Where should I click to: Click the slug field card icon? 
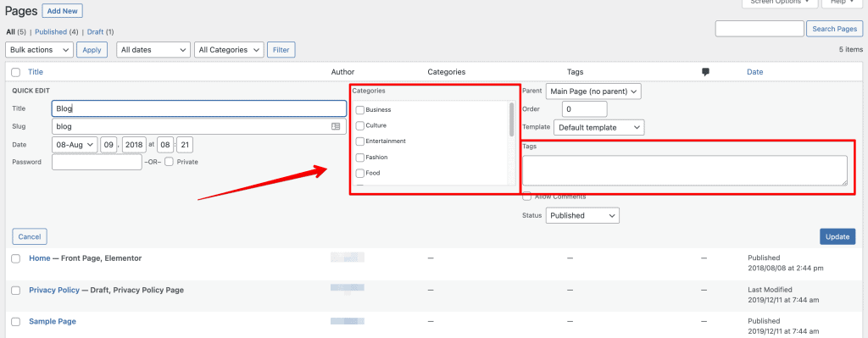[x=336, y=126]
